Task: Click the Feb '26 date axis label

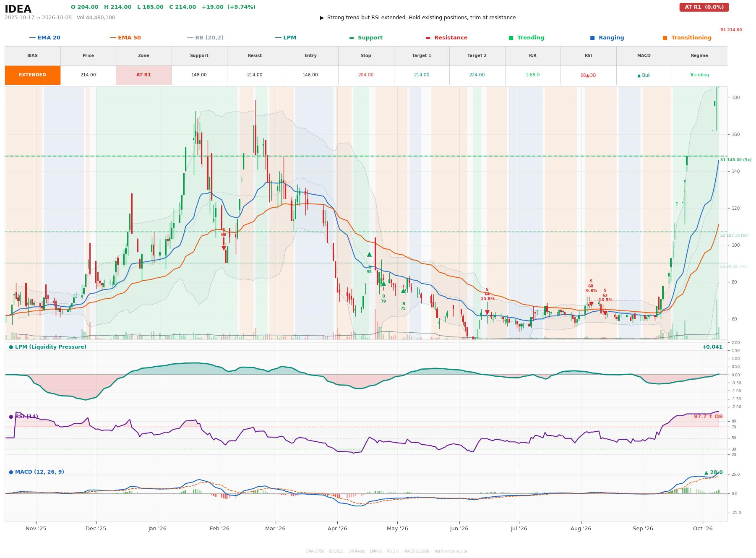Action: coord(219,528)
